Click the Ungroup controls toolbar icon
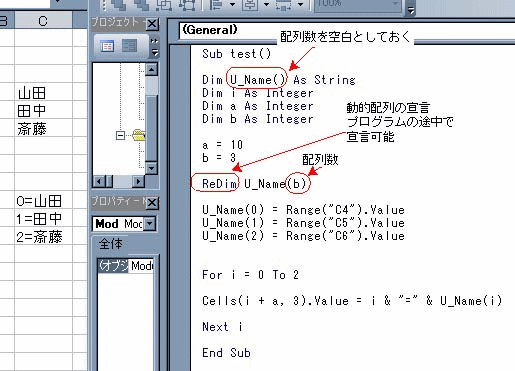 [x=187, y=5]
